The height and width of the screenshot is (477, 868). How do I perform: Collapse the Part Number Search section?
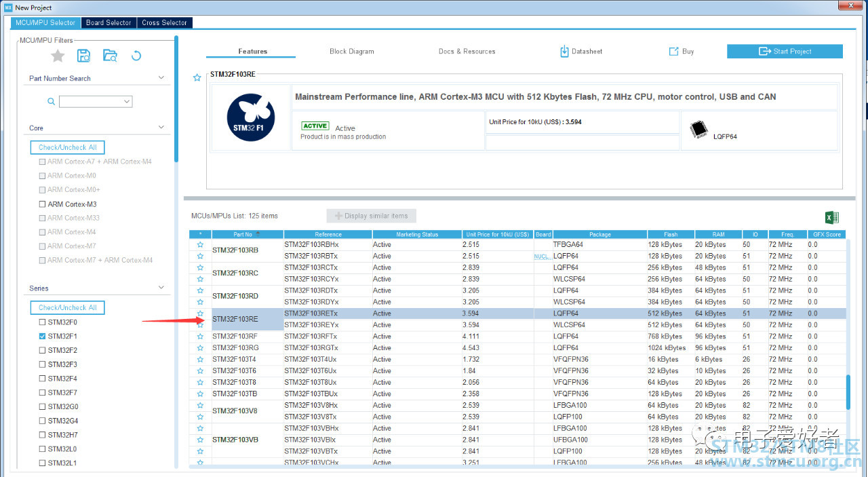pos(161,77)
